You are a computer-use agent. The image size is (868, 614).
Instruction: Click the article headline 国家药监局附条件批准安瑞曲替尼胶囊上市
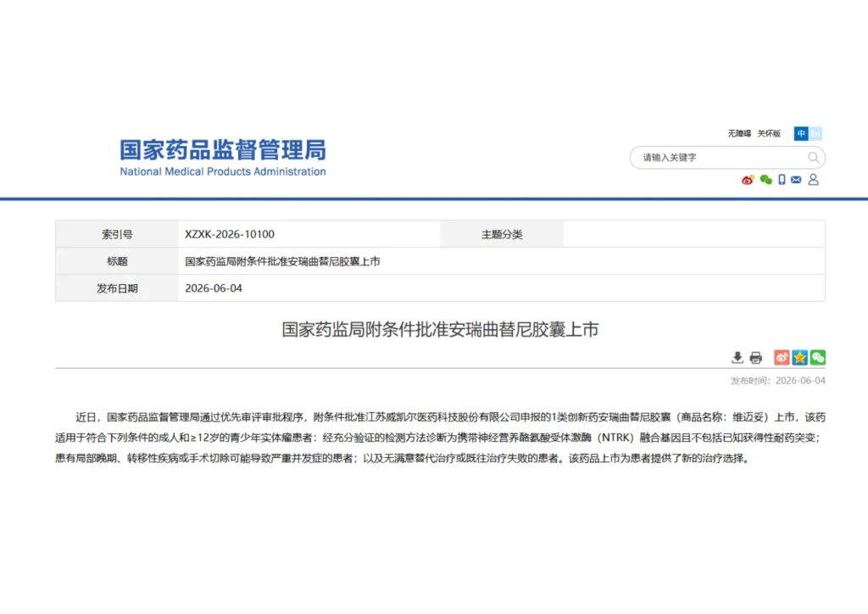click(440, 329)
